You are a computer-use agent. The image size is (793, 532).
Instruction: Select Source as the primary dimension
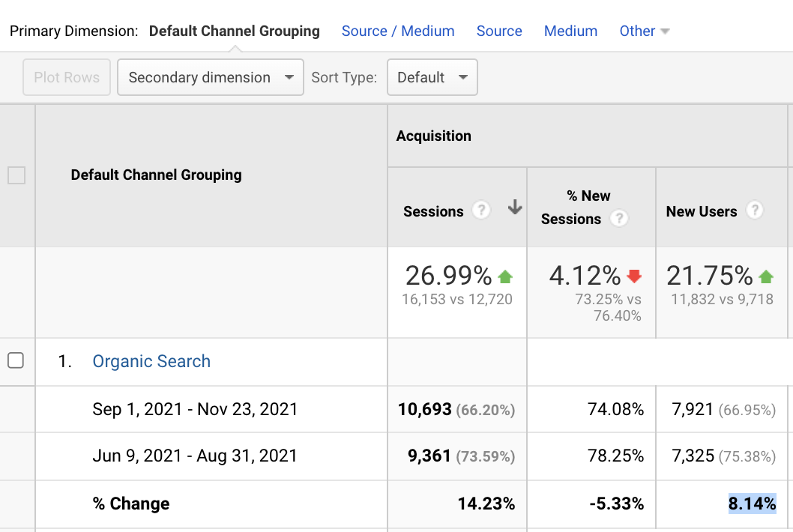(499, 31)
